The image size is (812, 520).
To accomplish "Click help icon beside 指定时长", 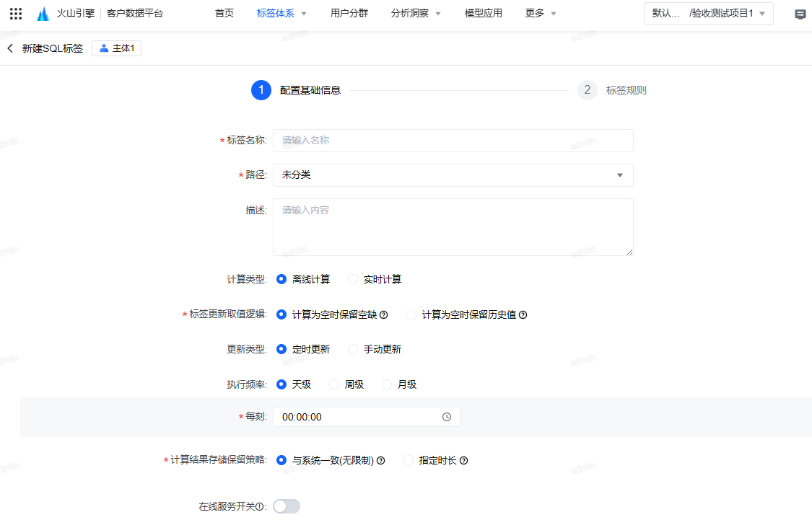I will 463,460.
